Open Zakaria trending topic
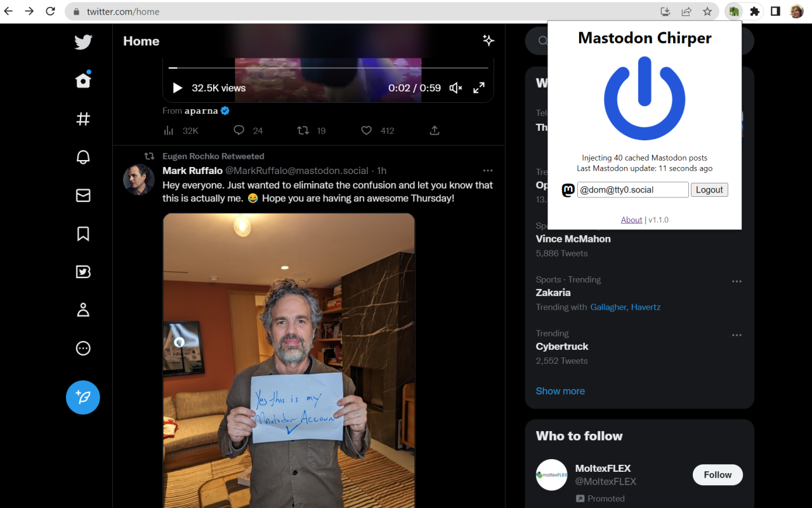Screen dimensions: 812x508 [x=553, y=293]
